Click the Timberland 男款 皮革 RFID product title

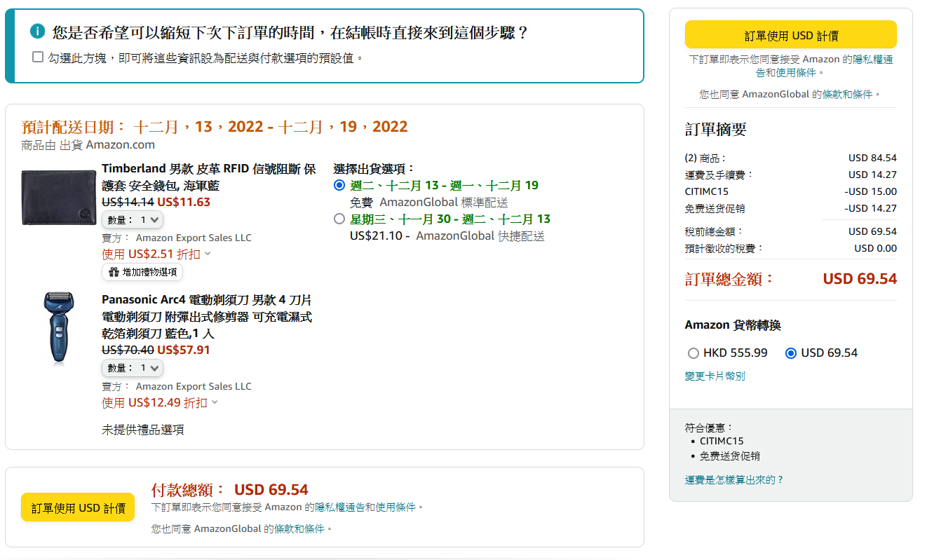point(209,177)
